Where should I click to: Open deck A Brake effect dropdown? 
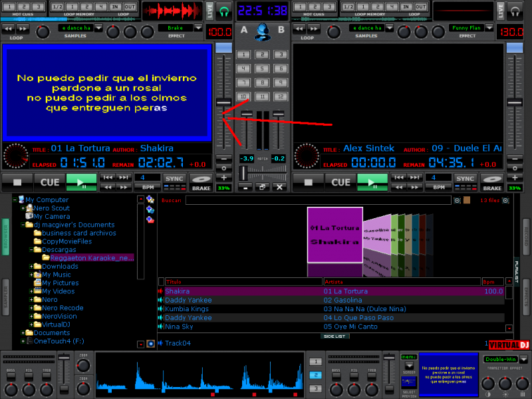pos(198,27)
